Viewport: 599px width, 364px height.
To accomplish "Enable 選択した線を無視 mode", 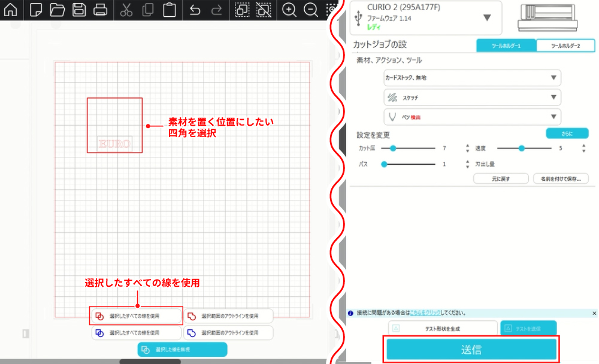I will click(x=181, y=349).
